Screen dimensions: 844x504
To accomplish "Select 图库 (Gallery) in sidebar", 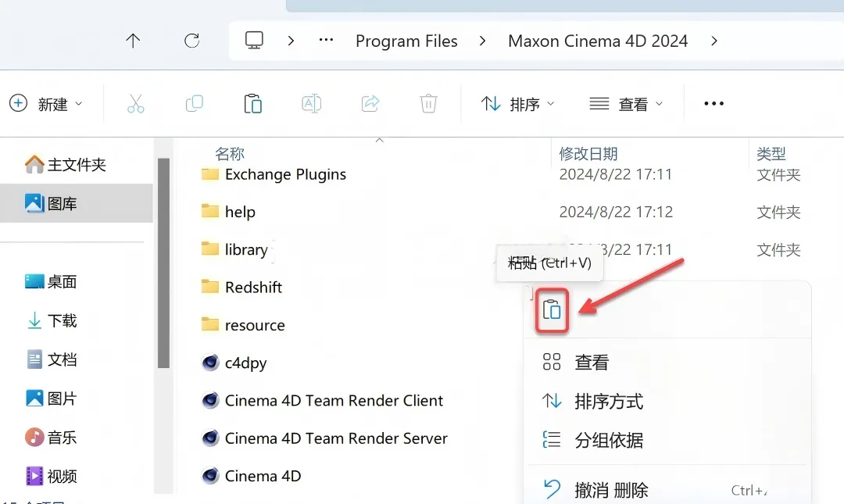I will [x=77, y=203].
